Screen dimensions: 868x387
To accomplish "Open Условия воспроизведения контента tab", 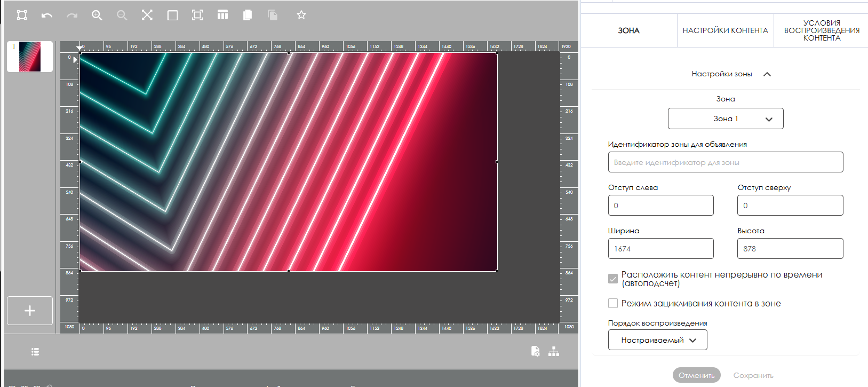I will pyautogui.click(x=821, y=30).
